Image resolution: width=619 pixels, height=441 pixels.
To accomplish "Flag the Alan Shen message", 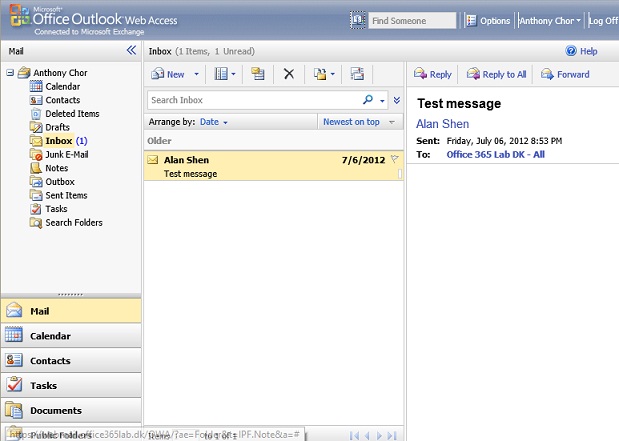I will pyautogui.click(x=394, y=159).
